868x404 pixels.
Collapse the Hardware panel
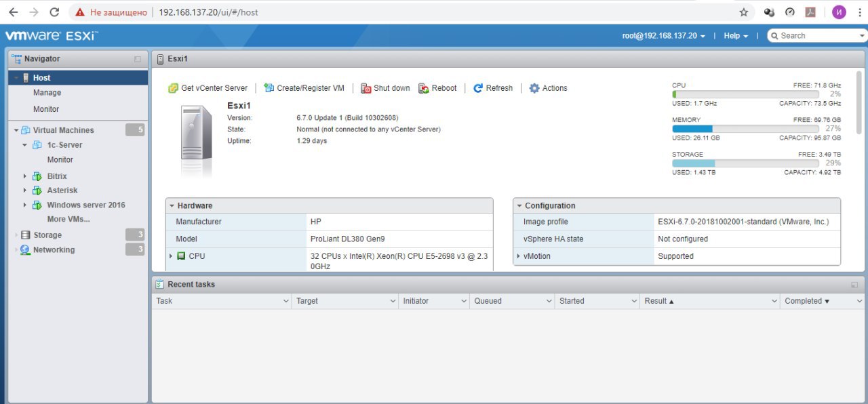(172, 206)
